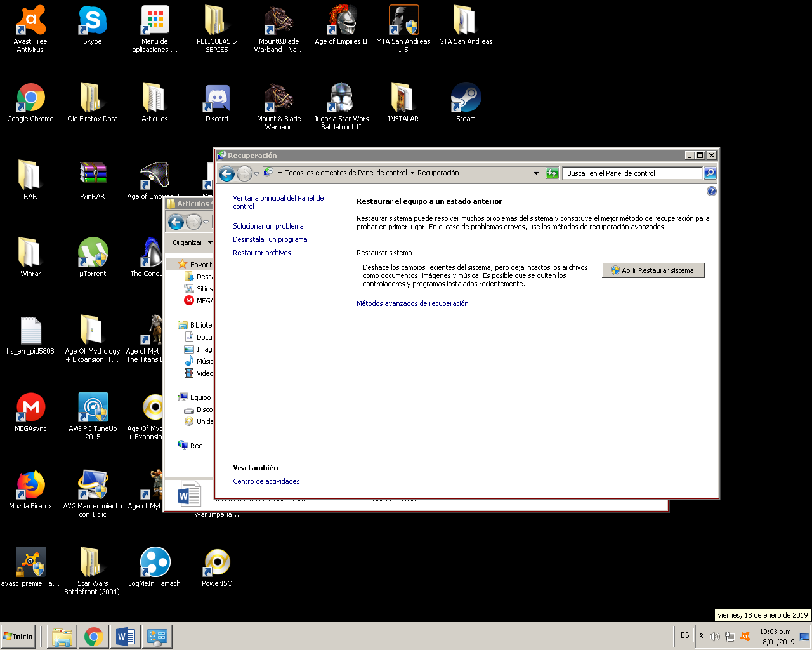Viewport: 812px width, 650px height.
Task: Select the PELICULAS & SERIES folder
Action: pyautogui.click(x=217, y=29)
